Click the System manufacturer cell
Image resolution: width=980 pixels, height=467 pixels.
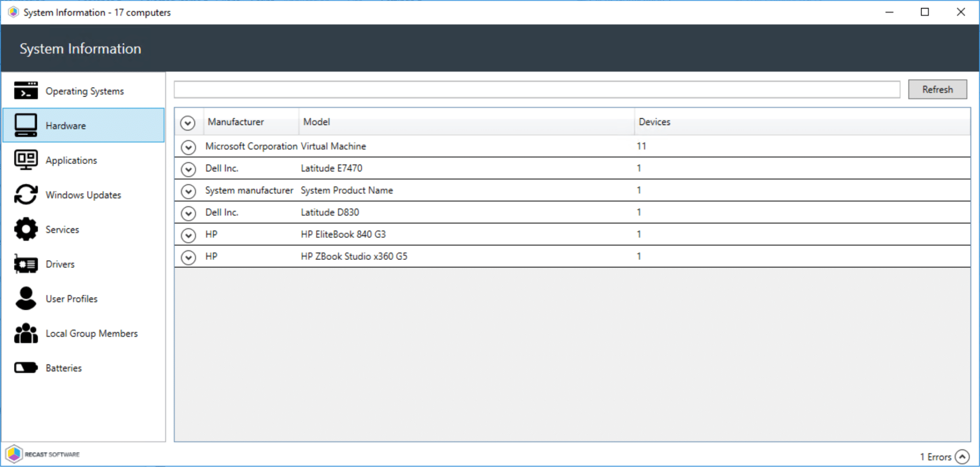click(x=249, y=190)
